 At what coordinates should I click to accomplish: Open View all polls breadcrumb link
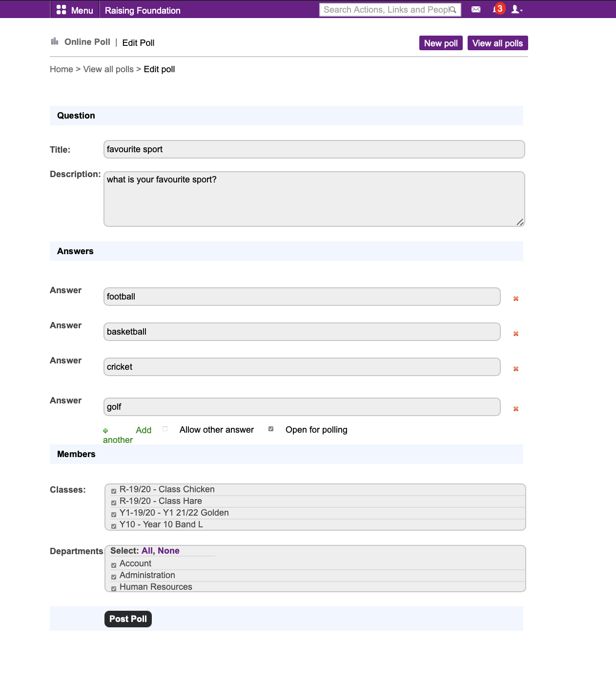(x=108, y=69)
